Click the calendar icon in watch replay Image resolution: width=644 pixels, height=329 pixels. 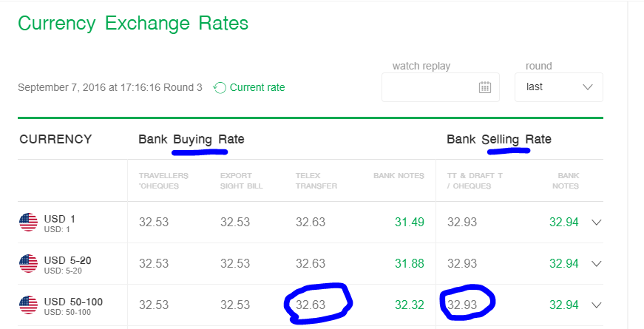coord(485,87)
